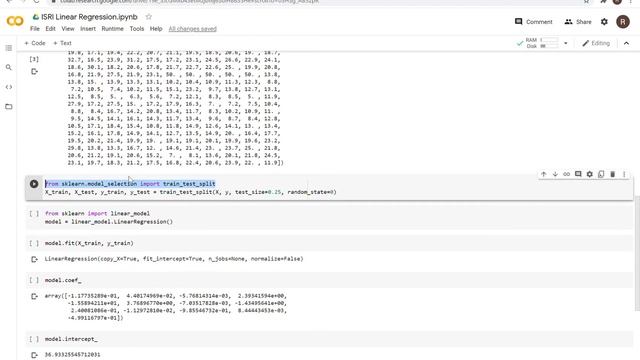Click the RAM Disk usage indicator
Viewport: 640px width, 360px height.
[x=537, y=43]
